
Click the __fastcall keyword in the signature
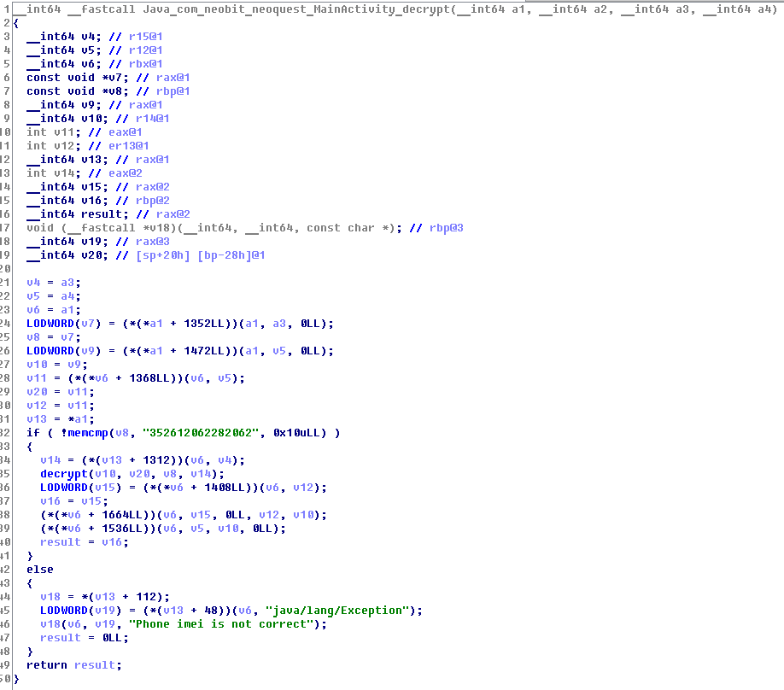[x=102, y=9]
